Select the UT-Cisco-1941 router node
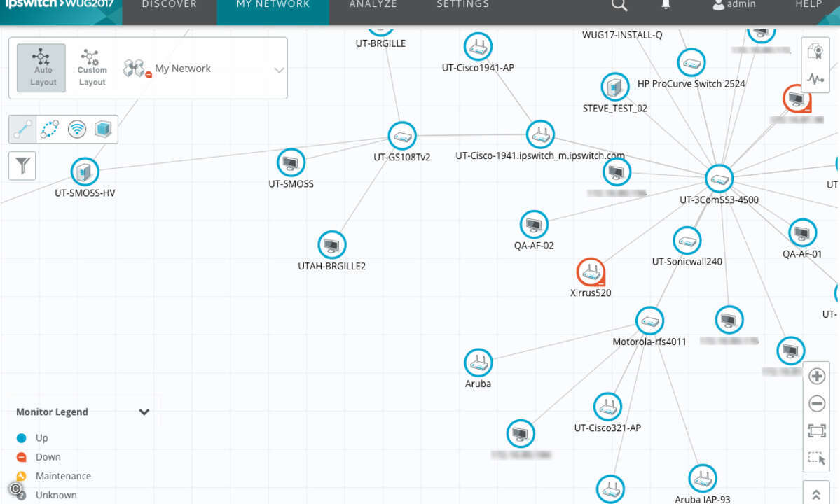Viewport: 840px width, 504px height. coord(540,134)
